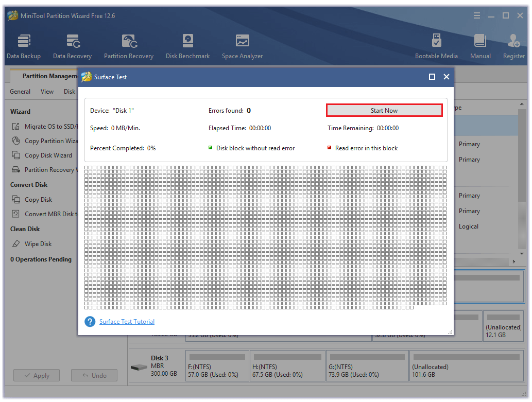Click the Device "Disk 1" label
532x402 pixels.
[112, 111]
